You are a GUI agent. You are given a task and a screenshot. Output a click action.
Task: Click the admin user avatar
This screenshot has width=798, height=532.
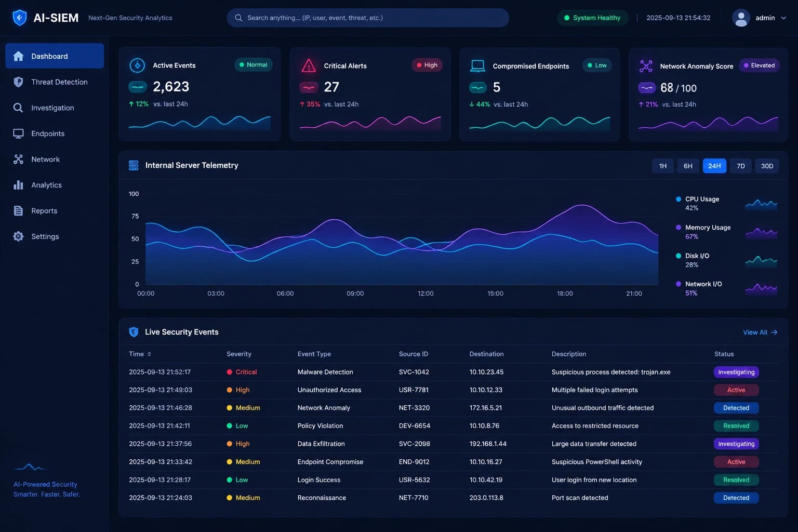point(741,18)
